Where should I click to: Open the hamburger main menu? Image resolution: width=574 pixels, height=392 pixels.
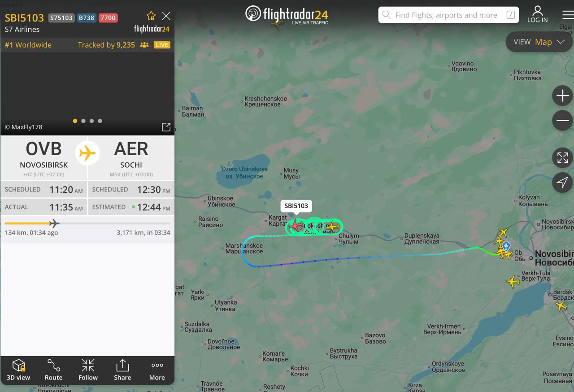tap(568, 15)
